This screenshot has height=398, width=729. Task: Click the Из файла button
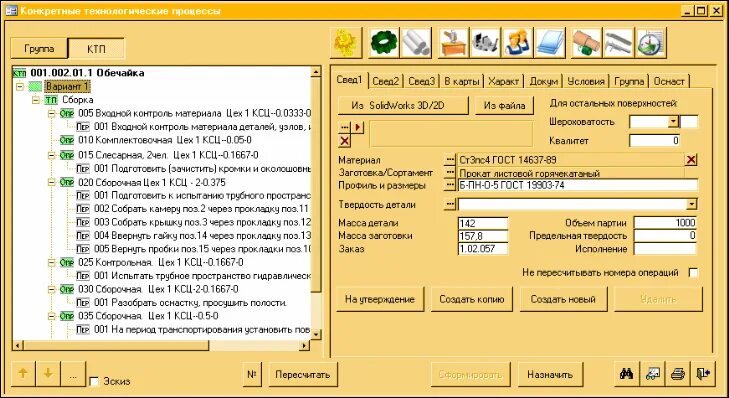(504, 106)
